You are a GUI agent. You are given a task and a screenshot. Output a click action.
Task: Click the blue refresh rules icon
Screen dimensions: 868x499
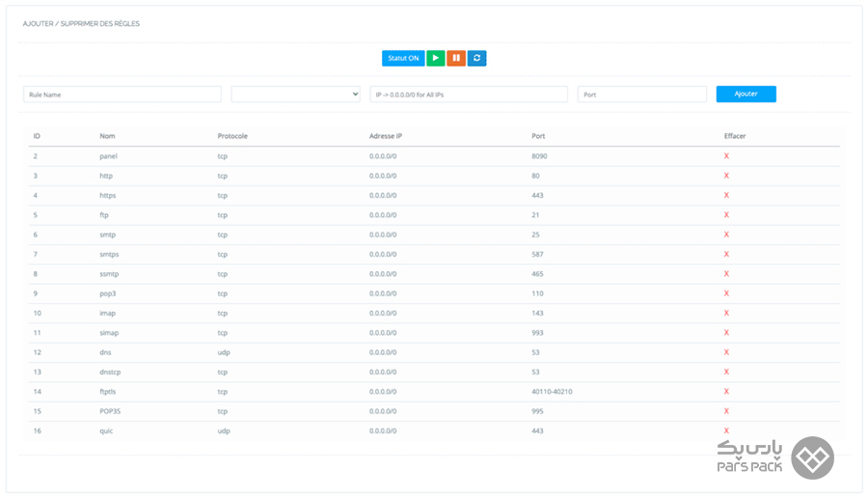476,58
